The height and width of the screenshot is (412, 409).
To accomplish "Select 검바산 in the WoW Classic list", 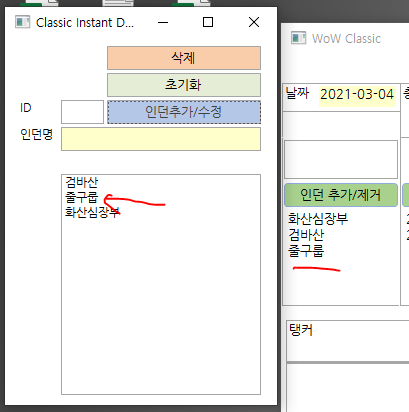I will (306, 235).
